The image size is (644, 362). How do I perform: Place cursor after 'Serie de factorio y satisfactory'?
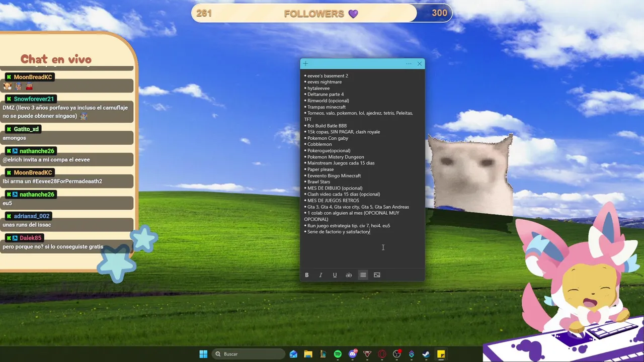(x=371, y=232)
